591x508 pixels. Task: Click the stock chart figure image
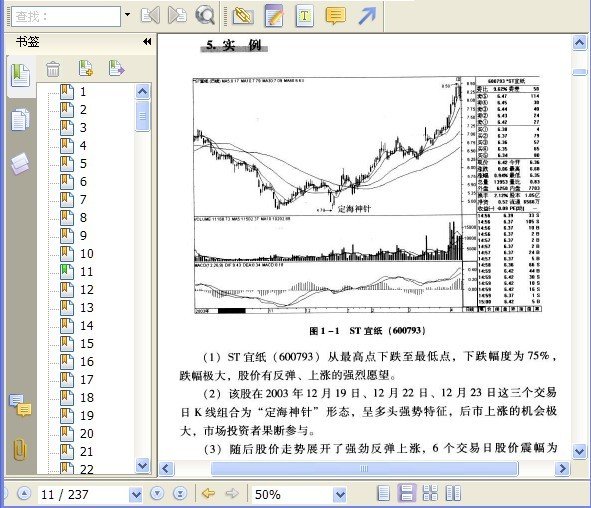(x=367, y=195)
